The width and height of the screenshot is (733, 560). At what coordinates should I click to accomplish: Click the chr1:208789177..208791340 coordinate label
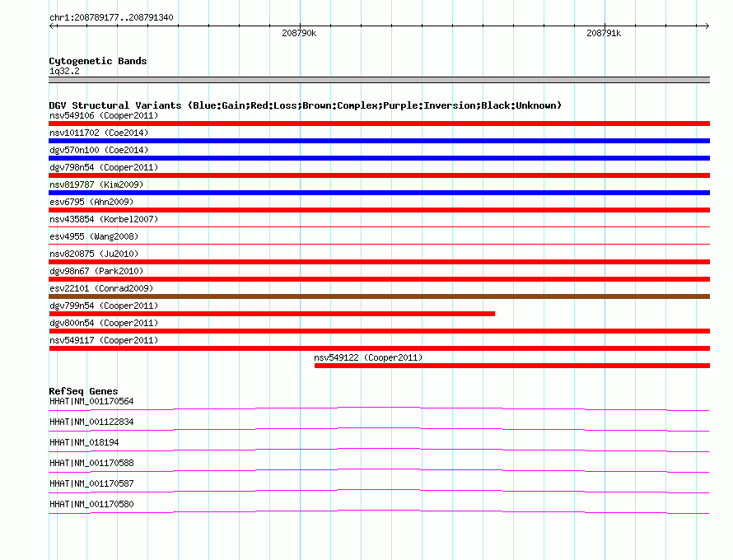coord(111,17)
